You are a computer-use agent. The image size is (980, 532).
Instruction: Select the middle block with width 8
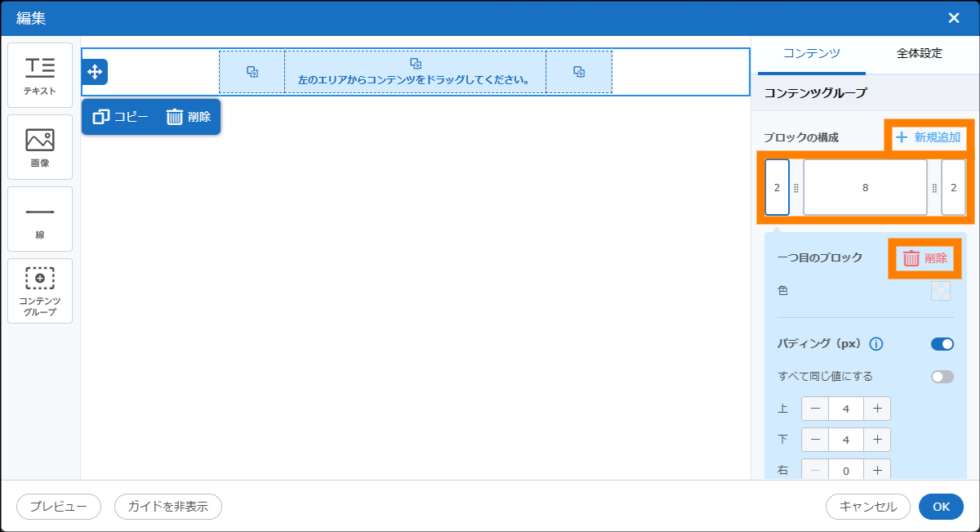(x=865, y=187)
